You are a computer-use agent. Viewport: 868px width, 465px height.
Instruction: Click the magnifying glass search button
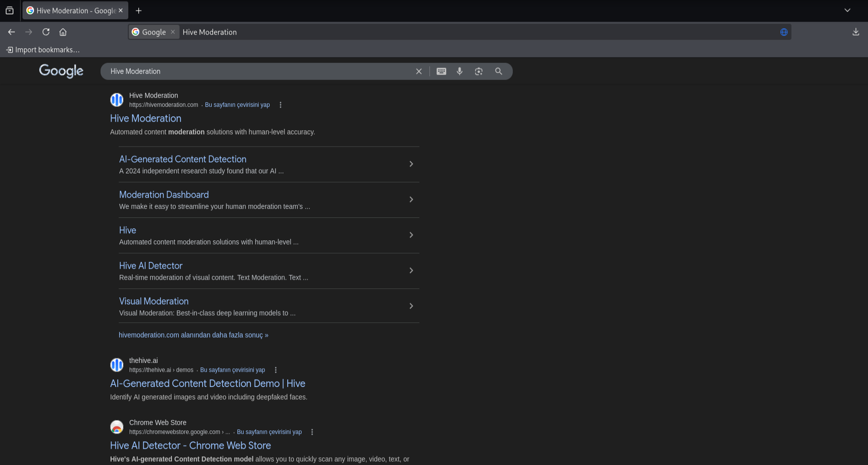click(x=498, y=71)
